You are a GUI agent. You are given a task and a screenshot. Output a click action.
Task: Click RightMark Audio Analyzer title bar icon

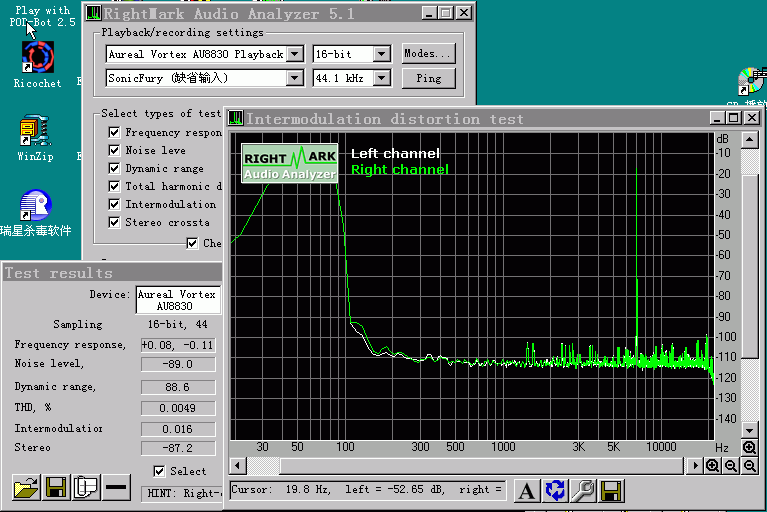[x=93, y=13]
